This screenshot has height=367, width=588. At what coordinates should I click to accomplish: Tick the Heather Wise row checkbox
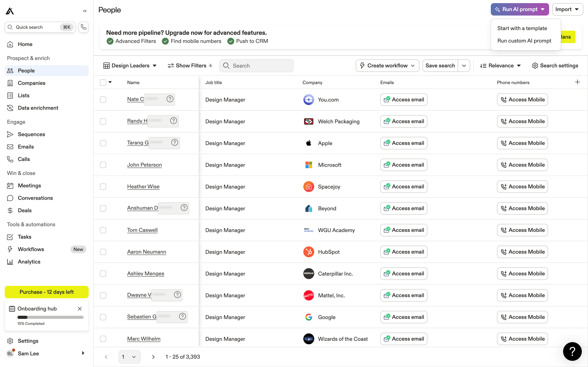point(103,187)
